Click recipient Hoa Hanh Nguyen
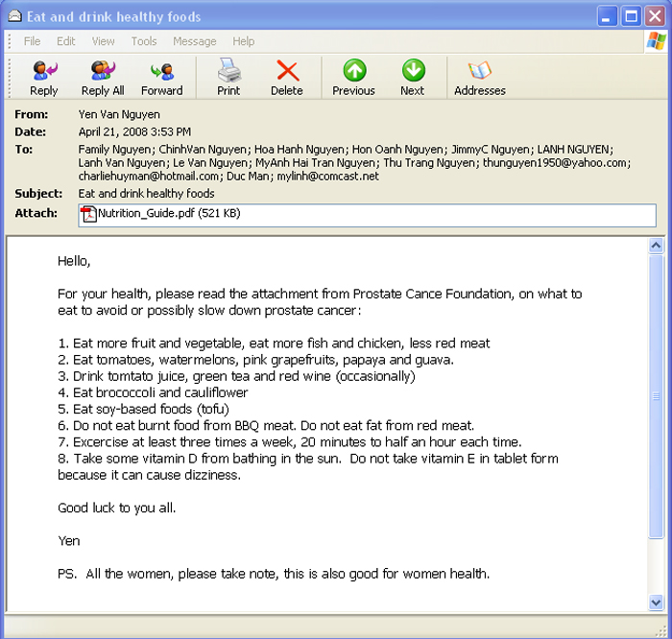 coord(300,149)
